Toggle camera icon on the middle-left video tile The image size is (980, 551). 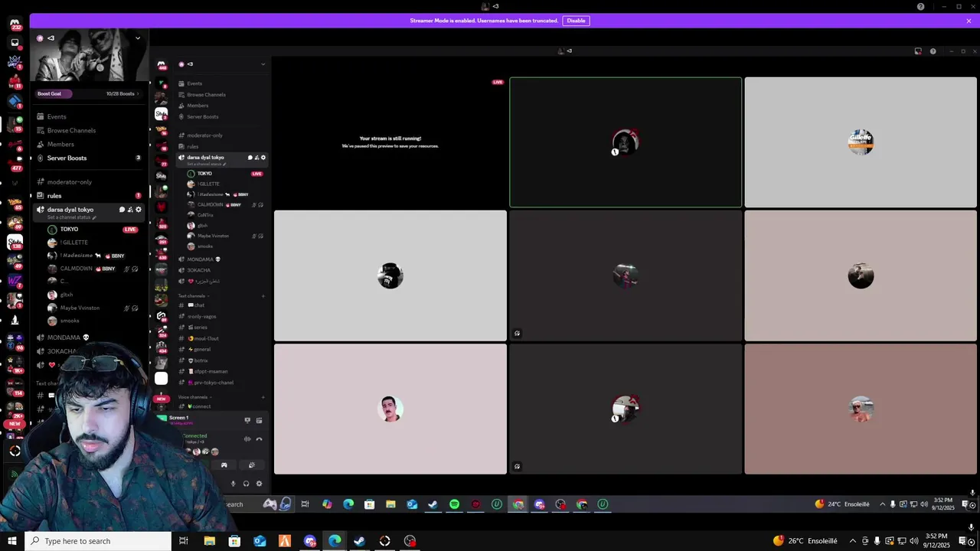[x=518, y=334]
